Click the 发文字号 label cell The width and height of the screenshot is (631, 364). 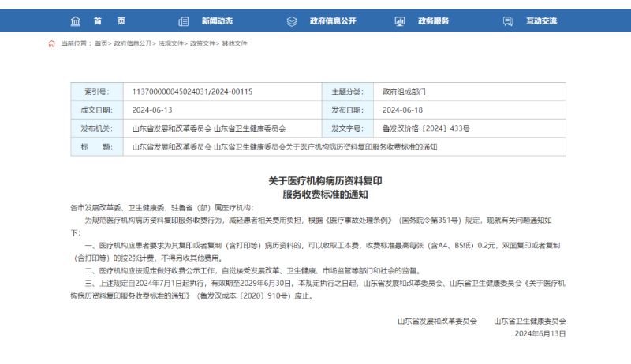coord(348,128)
